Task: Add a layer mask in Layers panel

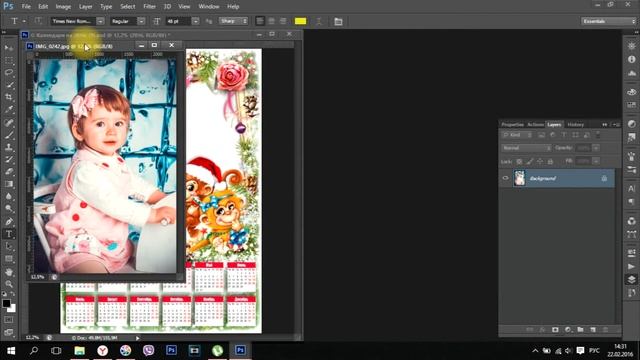Action: pos(555,329)
